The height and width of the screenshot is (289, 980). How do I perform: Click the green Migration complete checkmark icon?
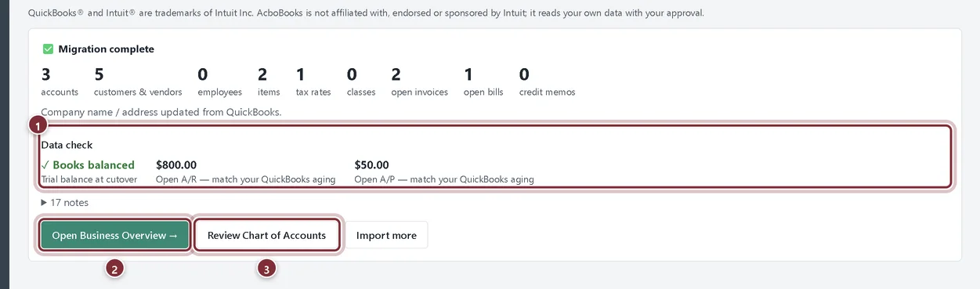tap(48, 49)
